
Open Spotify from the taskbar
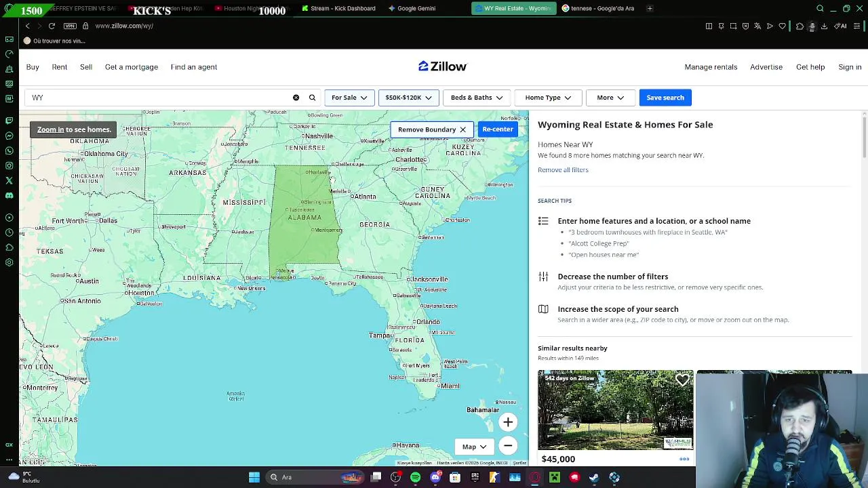415,477
